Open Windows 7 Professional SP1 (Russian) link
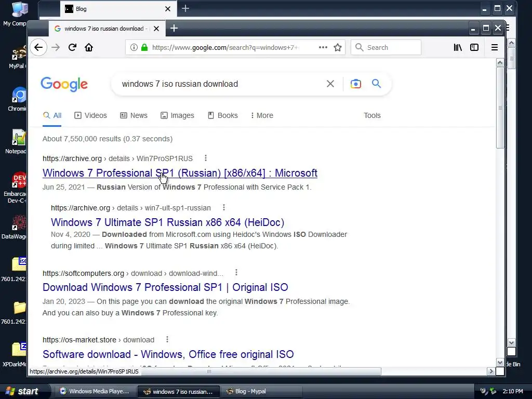The height and width of the screenshot is (399, 532). click(180, 173)
